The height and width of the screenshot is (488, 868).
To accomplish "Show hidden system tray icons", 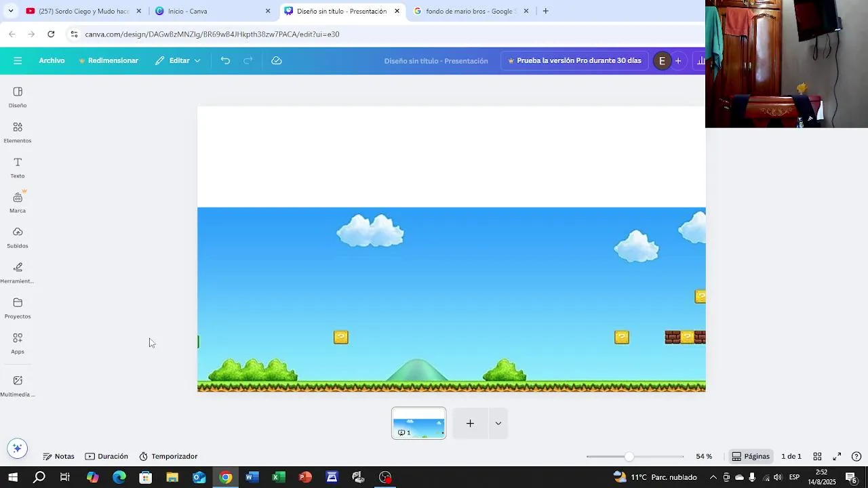I will click(x=713, y=477).
